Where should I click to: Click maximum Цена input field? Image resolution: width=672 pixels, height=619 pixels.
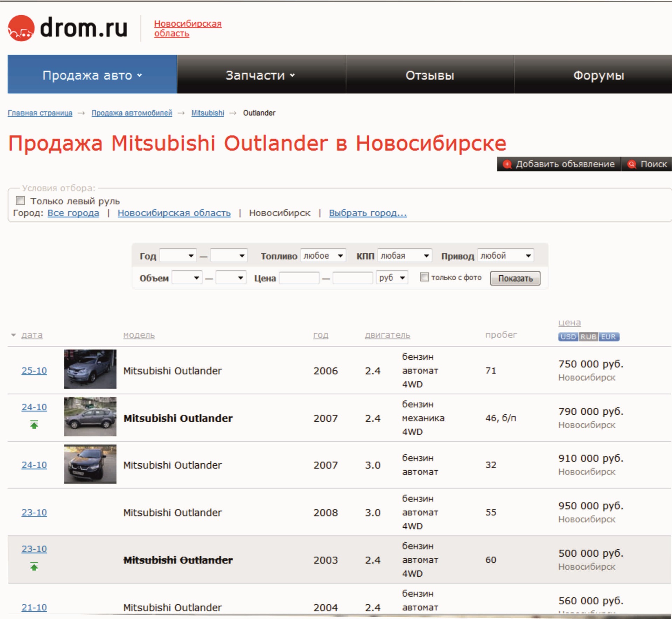(352, 278)
